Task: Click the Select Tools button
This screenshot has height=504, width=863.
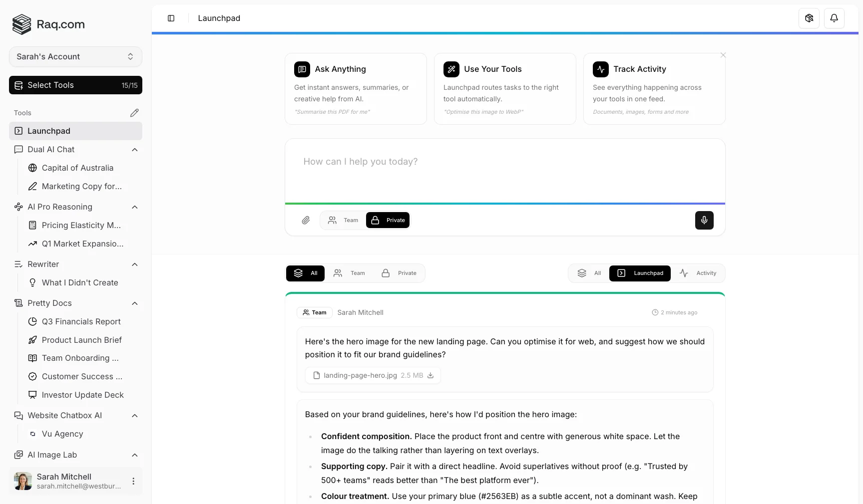Action: [75, 85]
